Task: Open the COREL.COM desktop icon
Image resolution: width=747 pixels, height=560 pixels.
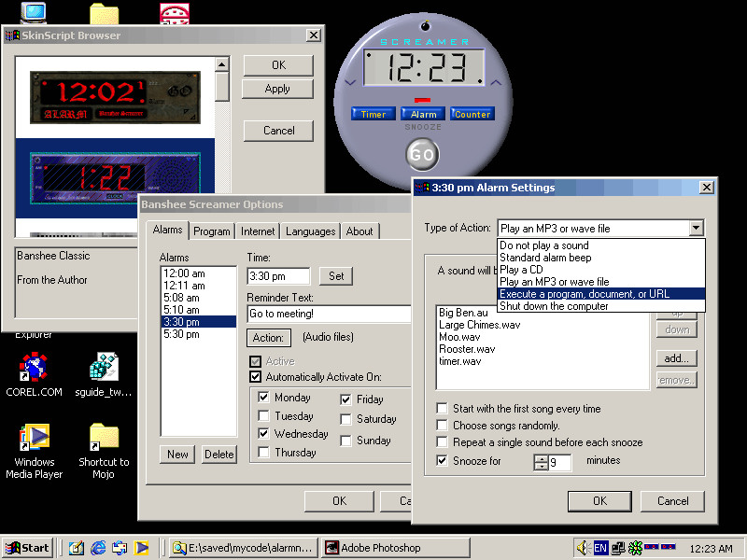Action: 34,368
